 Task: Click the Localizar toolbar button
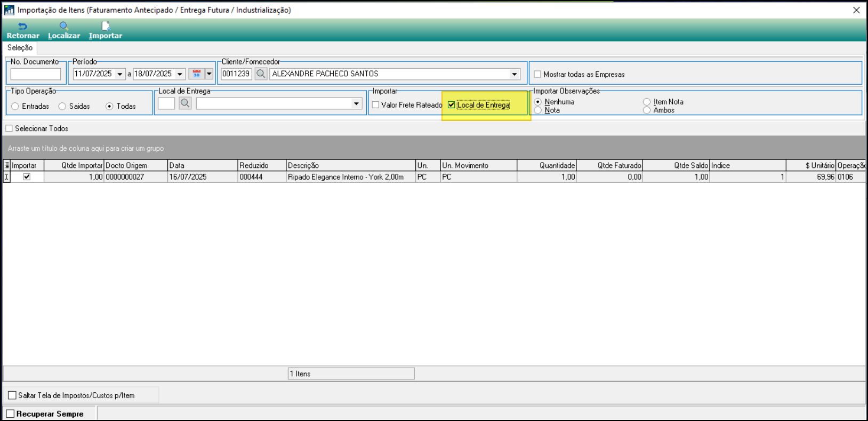(64, 30)
